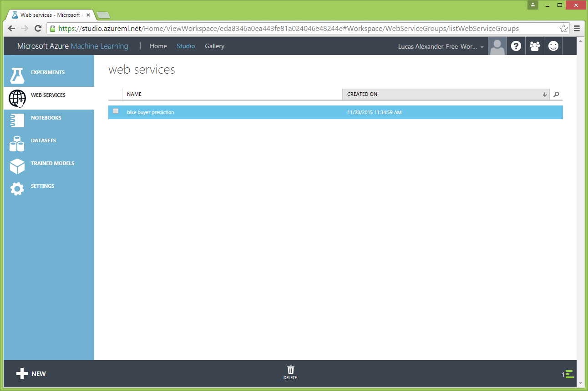588x391 pixels.
Task: Open the bike buyer prediction service
Action: click(x=151, y=112)
